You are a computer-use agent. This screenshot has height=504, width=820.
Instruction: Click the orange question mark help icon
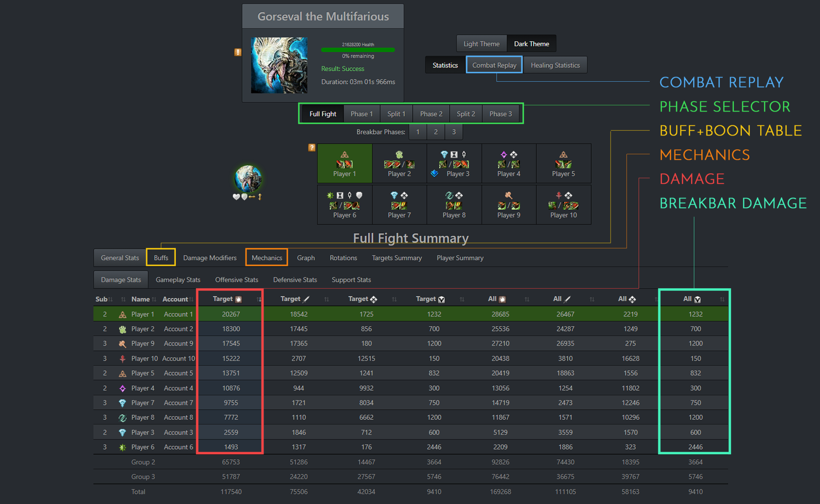pyautogui.click(x=312, y=148)
